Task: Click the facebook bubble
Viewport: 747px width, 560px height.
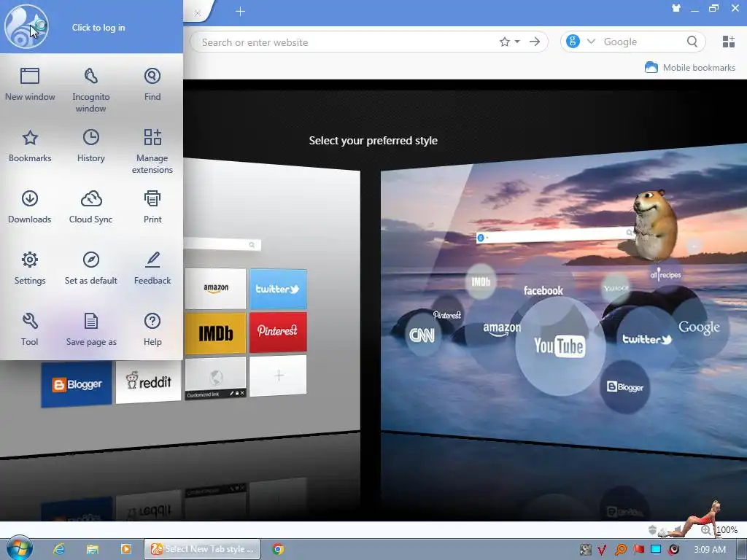Action: tap(543, 290)
